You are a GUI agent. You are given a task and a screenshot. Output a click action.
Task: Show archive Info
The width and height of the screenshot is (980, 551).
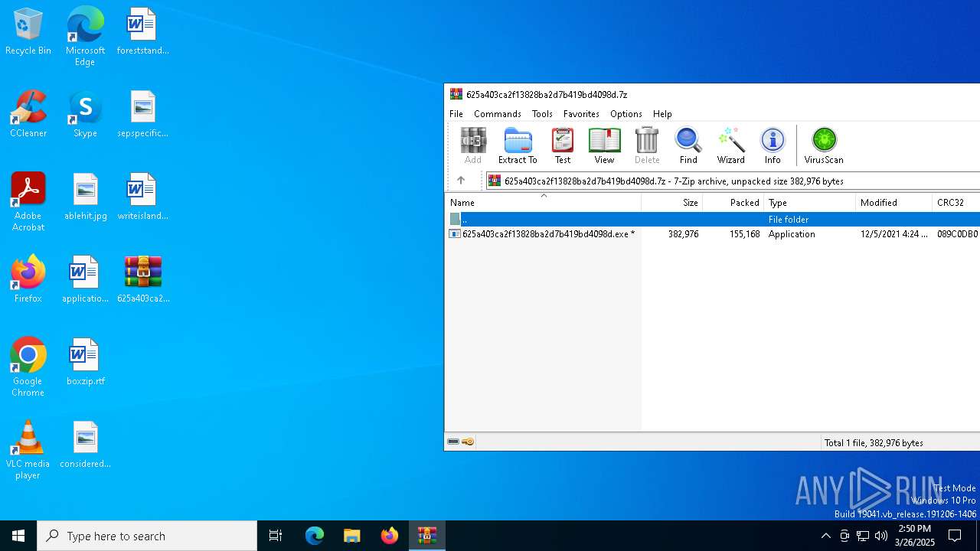point(773,145)
